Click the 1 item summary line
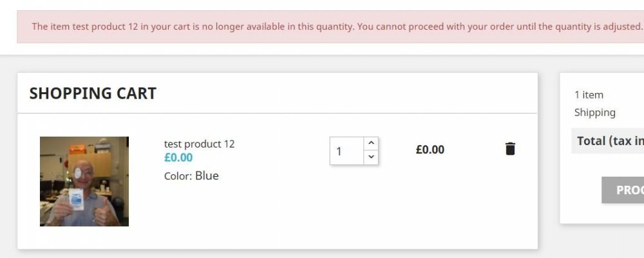 click(x=589, y=95)
